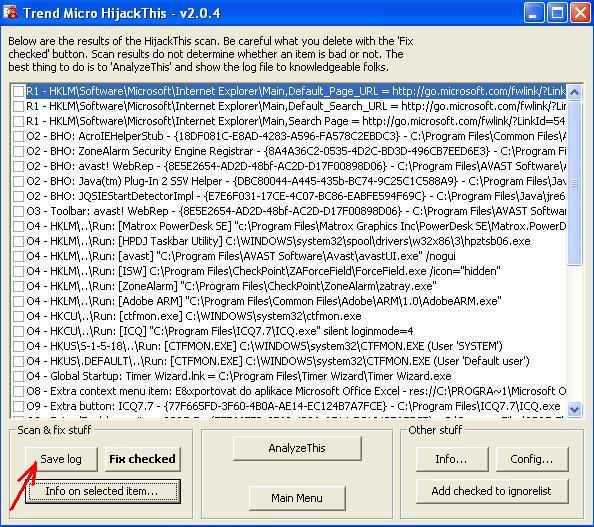Tick the Matrox PowerDesk SE Run checkbox
Screen dimensions: 594x527
(x=19, y=226)
